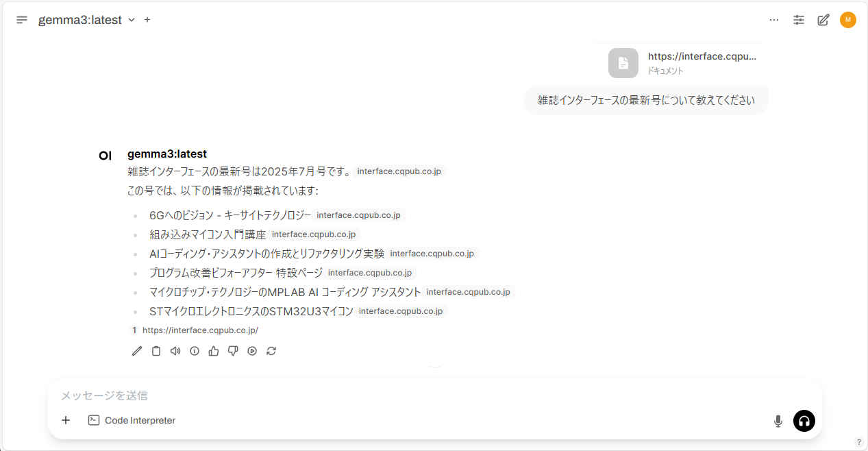The height and width of the screenshot is (451, 868).
Task: Open the https://interface.cqpub.co.jp/ source link
Action: click(x=199, y=330)
